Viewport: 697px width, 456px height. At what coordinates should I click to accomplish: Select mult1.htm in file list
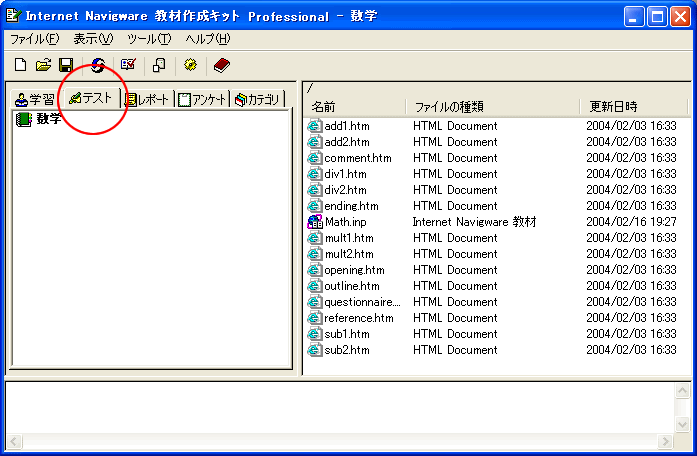click(349, 238)
